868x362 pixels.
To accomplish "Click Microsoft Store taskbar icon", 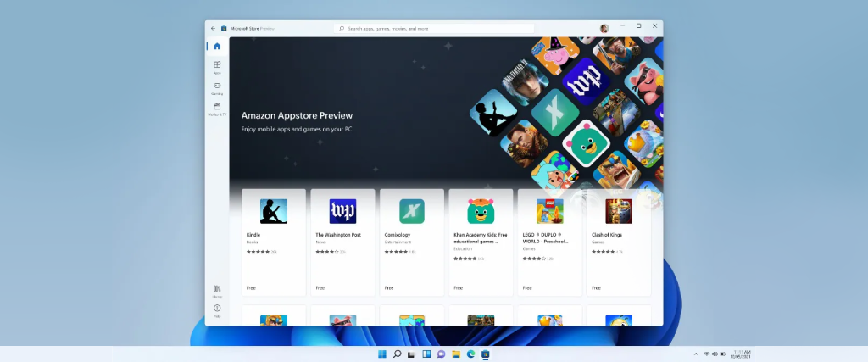I will click(486, 354).
